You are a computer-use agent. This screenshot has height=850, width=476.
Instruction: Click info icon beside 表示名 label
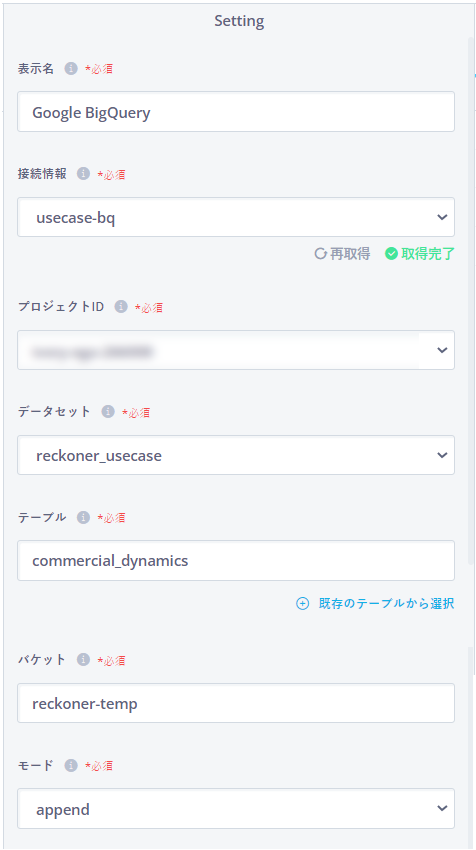click(x=70, y=69)
